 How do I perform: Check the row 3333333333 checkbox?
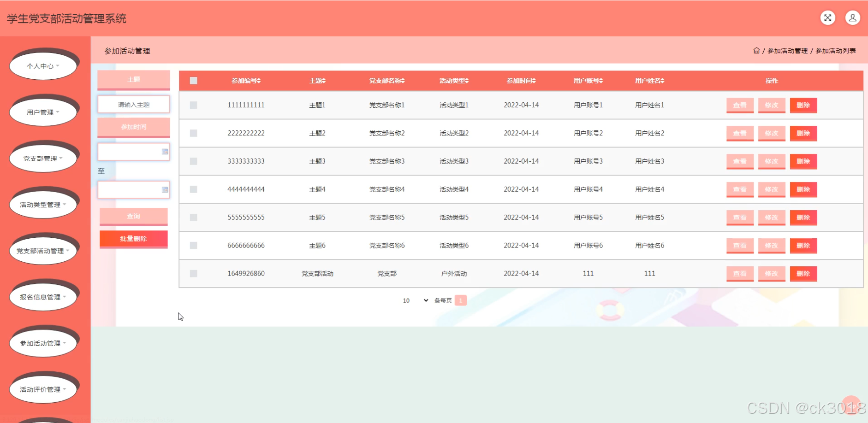pos(194,161)
